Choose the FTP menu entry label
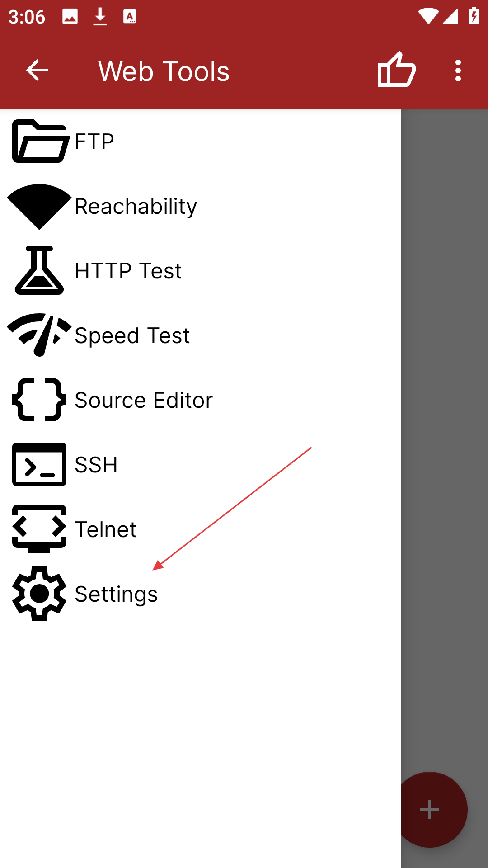The width and height of the screenshot is (488, 868). pyautogui.click(x=94, y=142)
